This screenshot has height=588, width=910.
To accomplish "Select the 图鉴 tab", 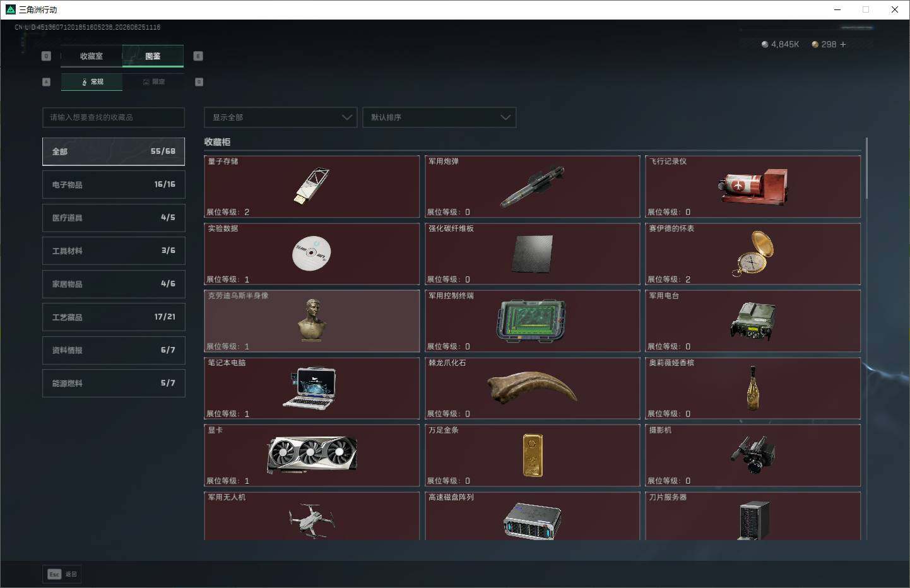I will pyautogui.click(x=153, y=56).
